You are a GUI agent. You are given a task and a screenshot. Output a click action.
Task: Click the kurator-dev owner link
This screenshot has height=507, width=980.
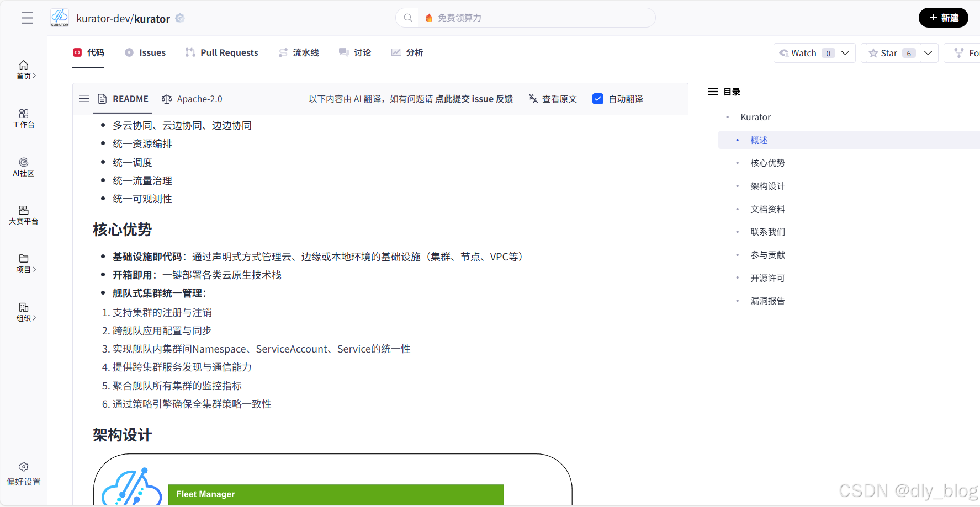(103, 19)
